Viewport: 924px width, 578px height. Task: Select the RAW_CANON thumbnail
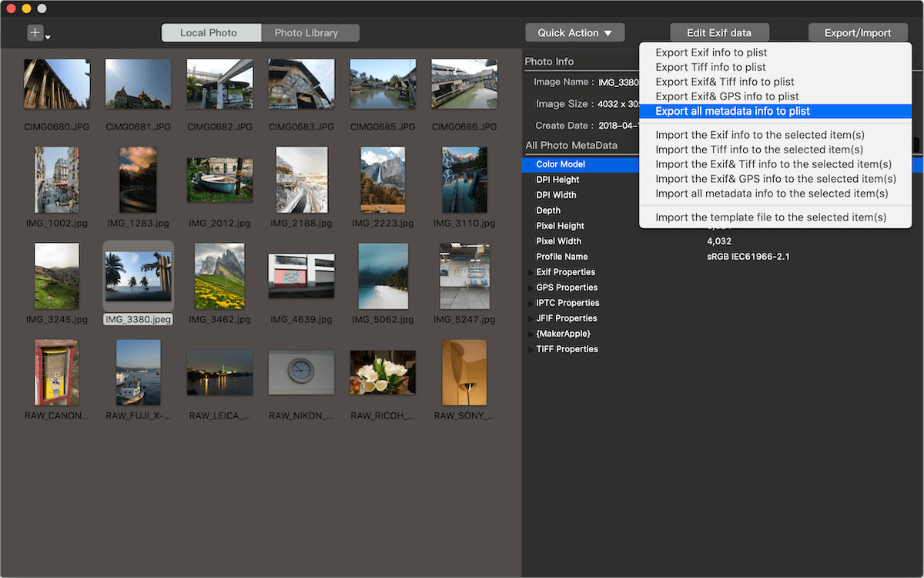point(56,372)
